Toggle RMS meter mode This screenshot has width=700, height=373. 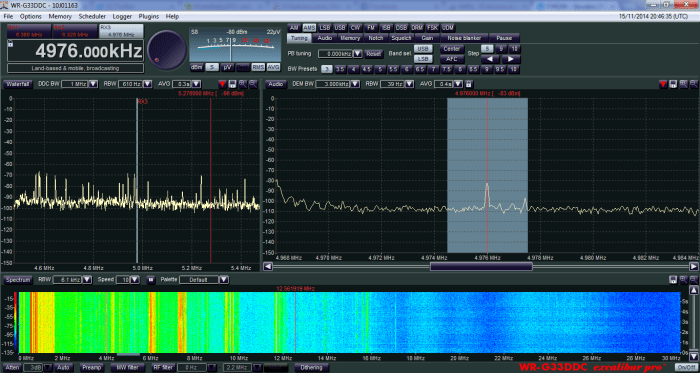tap(258, 67)
